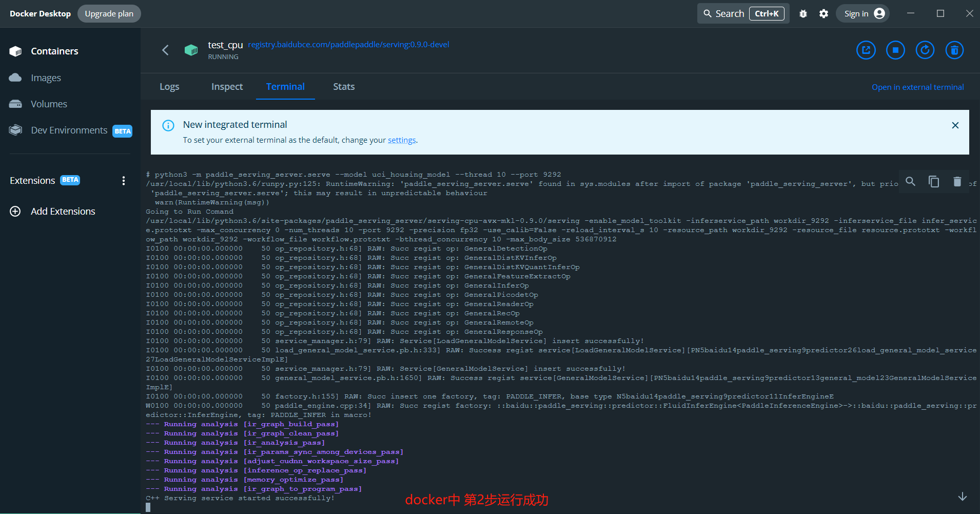
Task: Click the Images cloud icon
Action: [15, 78]
